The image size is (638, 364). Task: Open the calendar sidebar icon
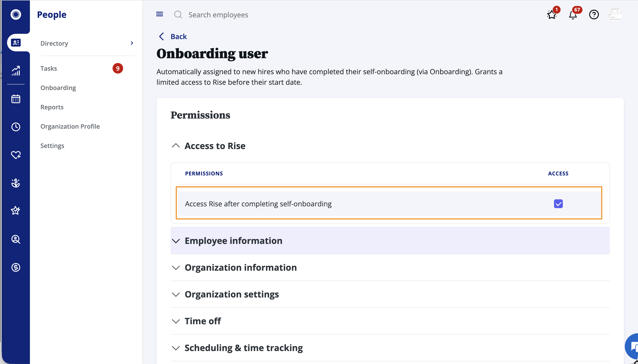(x=16, y=99)
